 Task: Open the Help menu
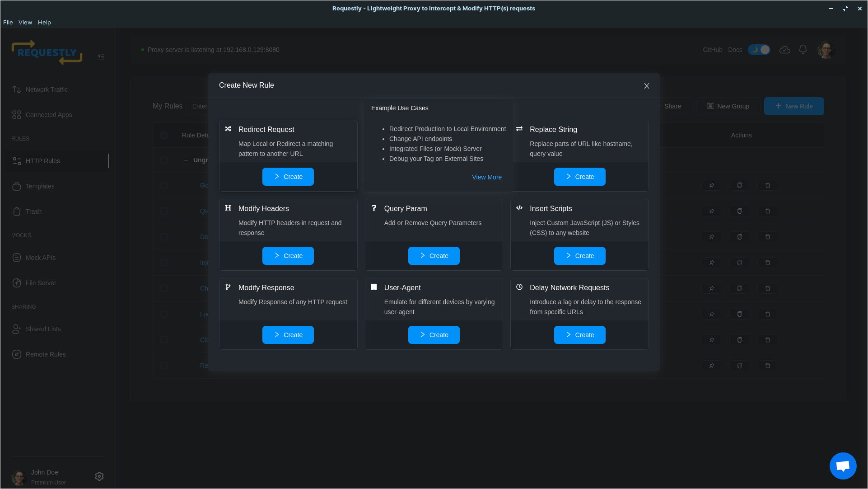pos(44,22)
